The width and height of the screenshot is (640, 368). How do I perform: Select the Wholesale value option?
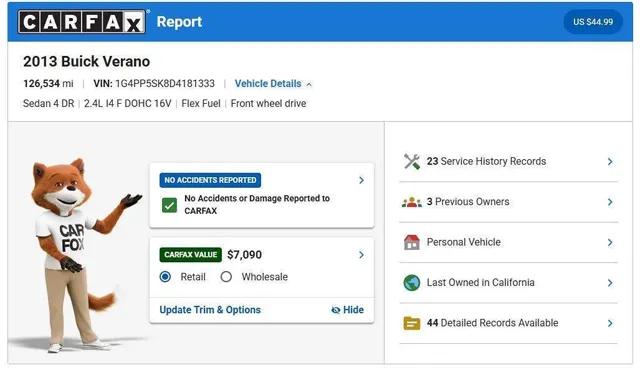coord(226,277)
